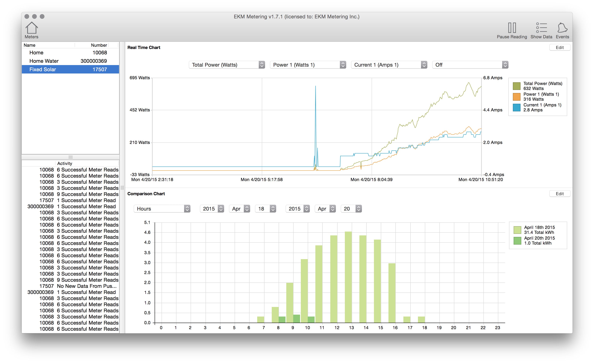Click the Total Power legend color swatch
This screenshot has height=364, width=594.
[516, 86]
